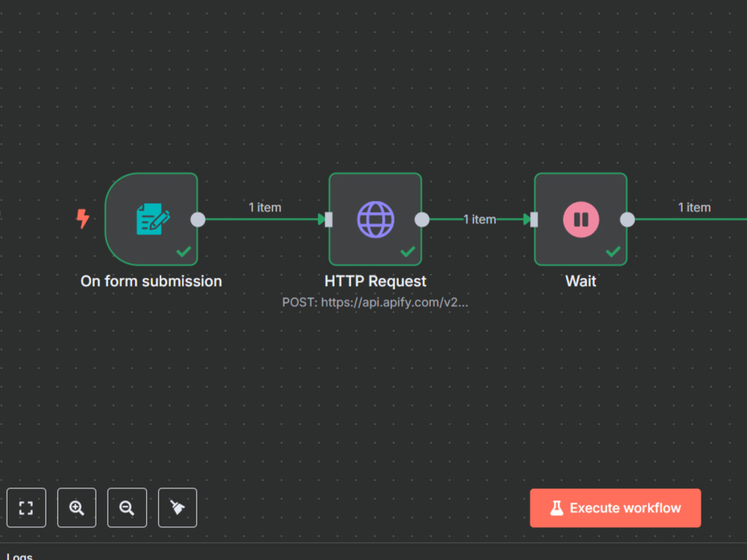The image size is (747, 560).
Task: Click the 'On form submission' node label
Action: pyautogui.click(x=151, y=281)
